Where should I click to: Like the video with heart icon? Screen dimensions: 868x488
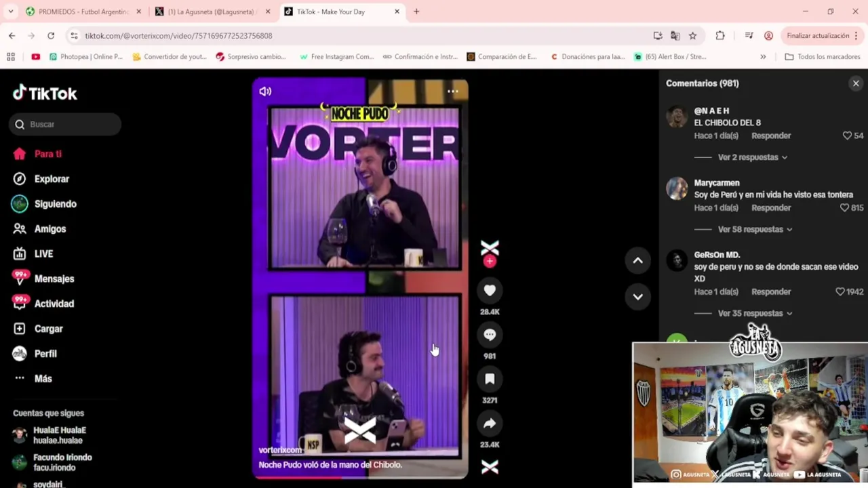[490, 291]
